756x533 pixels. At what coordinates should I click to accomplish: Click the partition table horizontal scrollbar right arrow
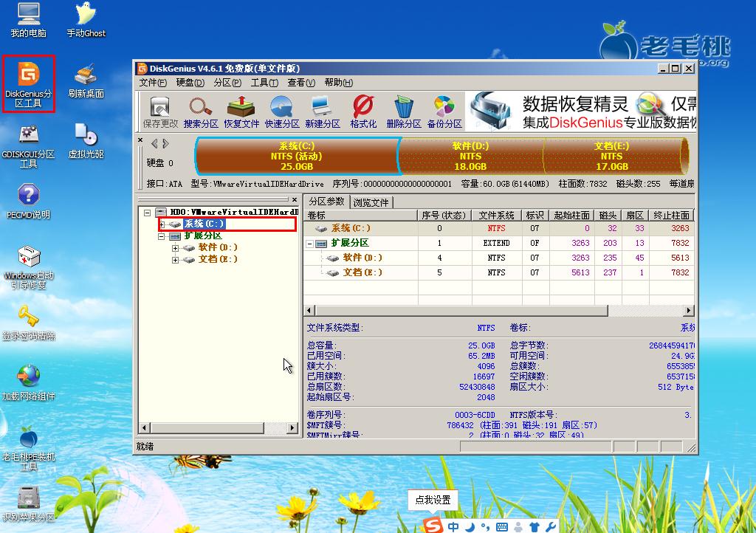point(688,311)
